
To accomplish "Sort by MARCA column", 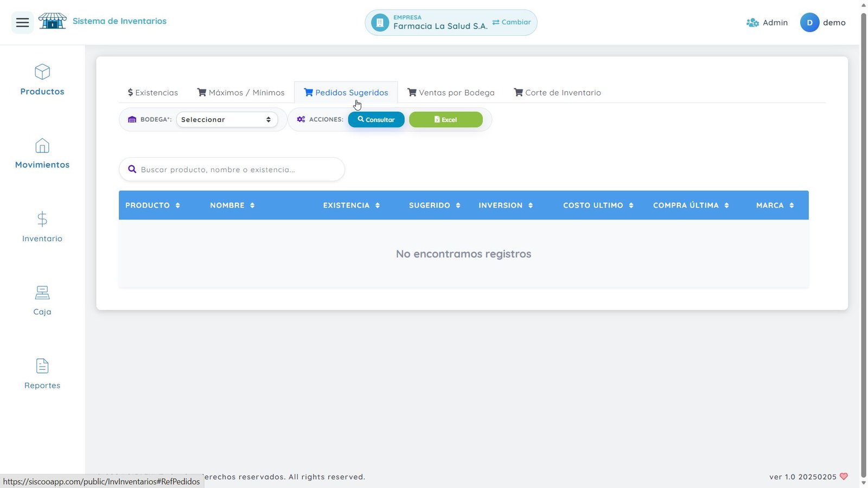I will pyautogui.click(x=775, y=205).
